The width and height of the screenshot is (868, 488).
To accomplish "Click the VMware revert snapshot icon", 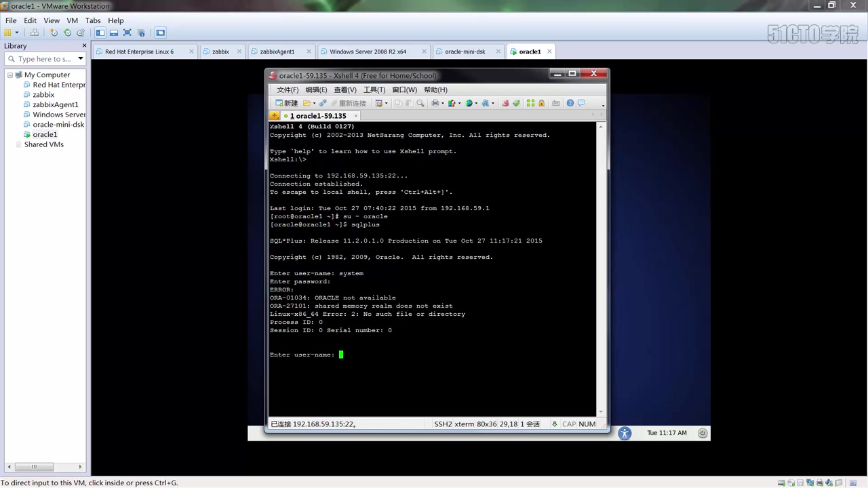I will 67,33.
